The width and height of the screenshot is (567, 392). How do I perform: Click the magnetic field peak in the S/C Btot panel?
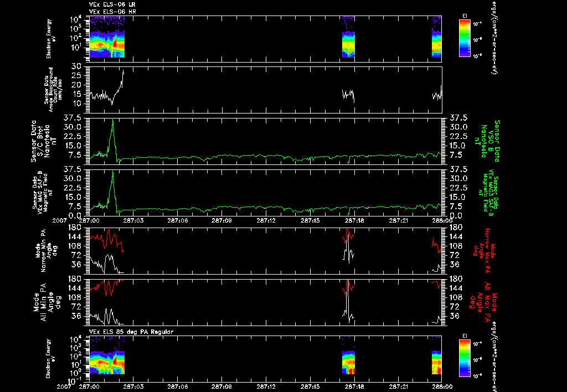coord(113,120)
